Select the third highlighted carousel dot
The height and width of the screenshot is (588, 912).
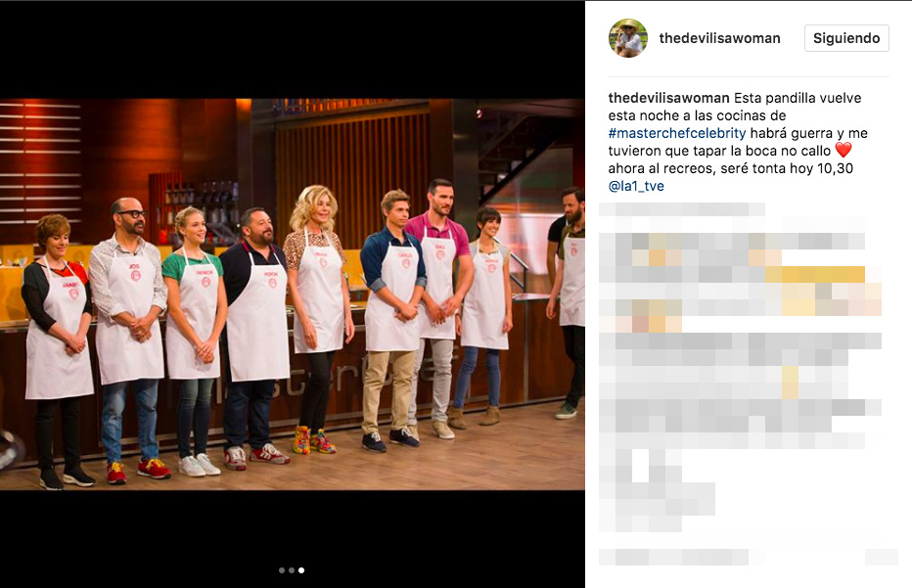pyautogui.click(x=301, y=570)
